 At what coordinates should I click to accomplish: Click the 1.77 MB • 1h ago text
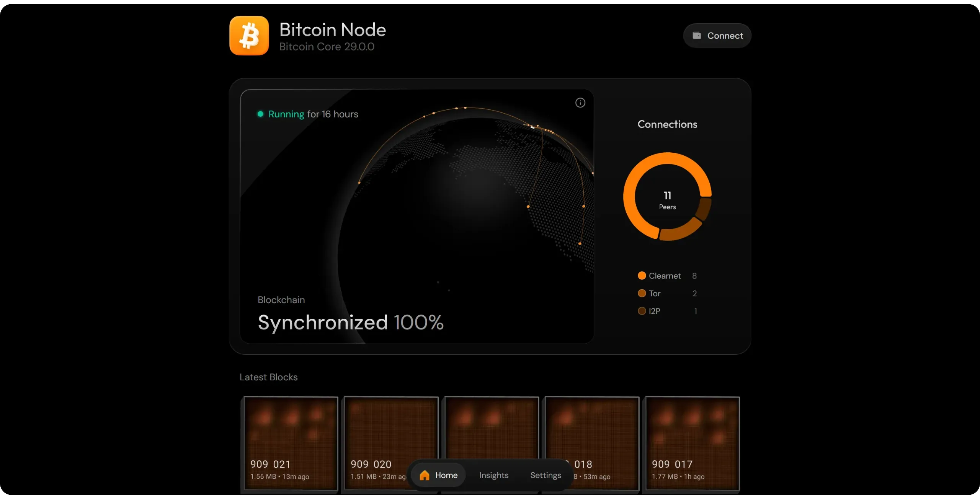678,476
